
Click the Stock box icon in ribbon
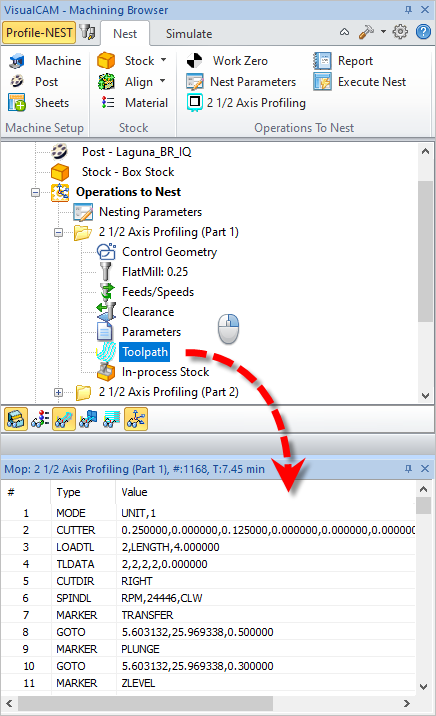tap(106, 61)
